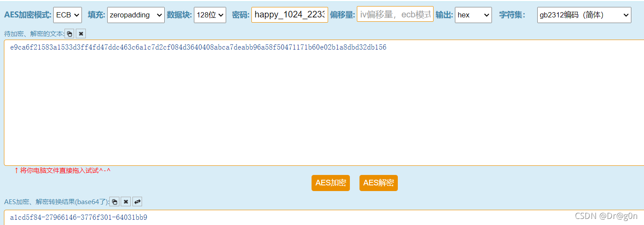The height and width of the screenshot is (225, 644).
Task: Click the 待加密、解密的文本 label
Action: point(34,34)
